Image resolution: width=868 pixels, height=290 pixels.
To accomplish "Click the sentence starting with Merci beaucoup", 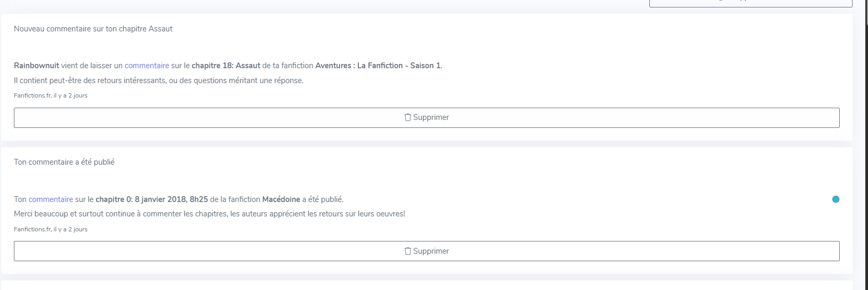I will (209, 214).
